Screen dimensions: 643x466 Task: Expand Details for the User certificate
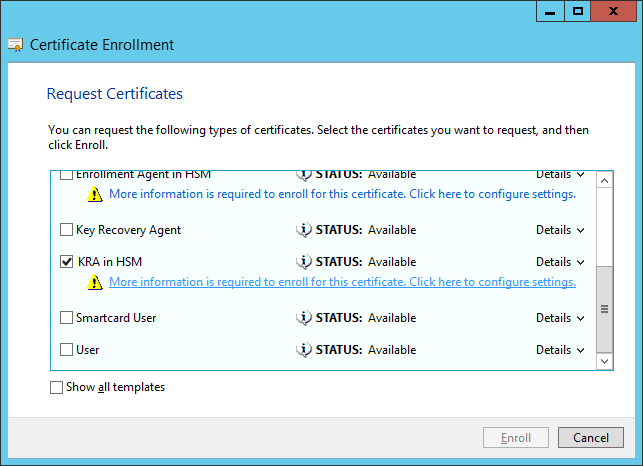point(560,350)
